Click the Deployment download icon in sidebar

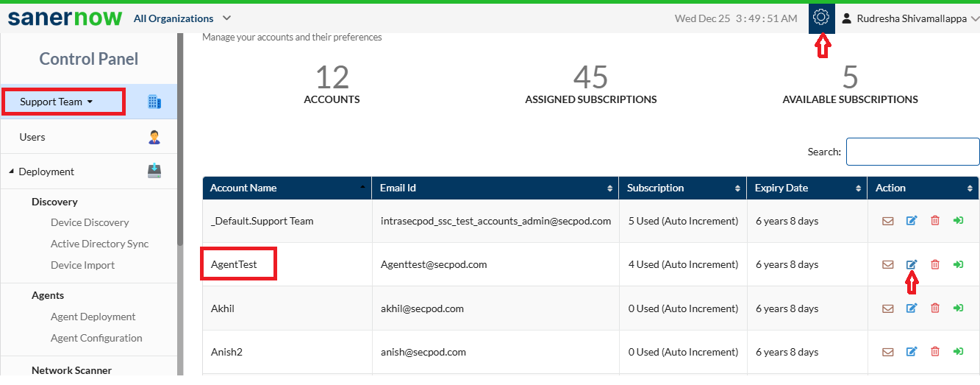[154, 172]
